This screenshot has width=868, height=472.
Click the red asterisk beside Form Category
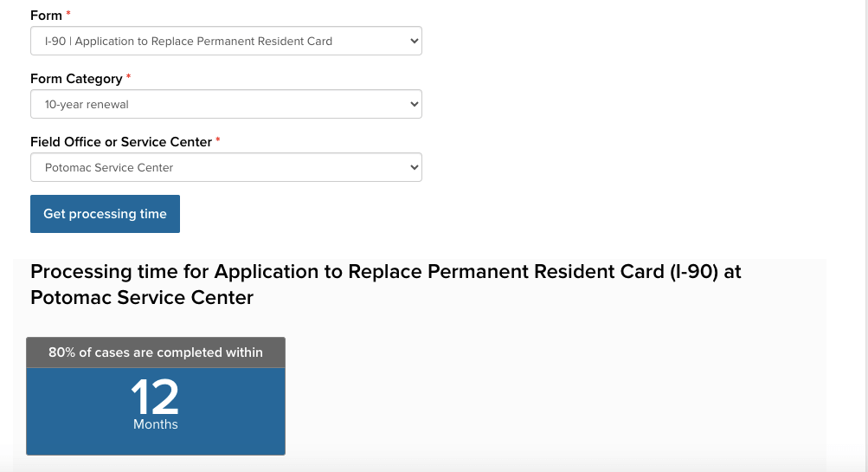129,78
